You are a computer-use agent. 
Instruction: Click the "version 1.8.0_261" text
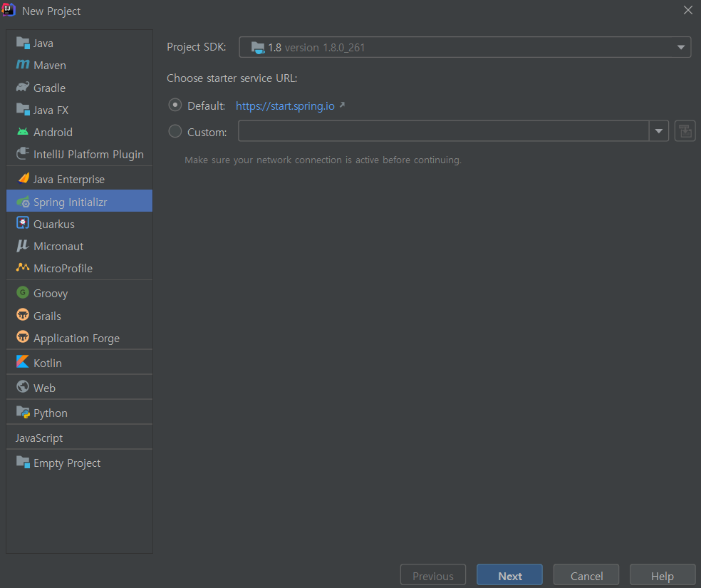(x=325, y=48)
